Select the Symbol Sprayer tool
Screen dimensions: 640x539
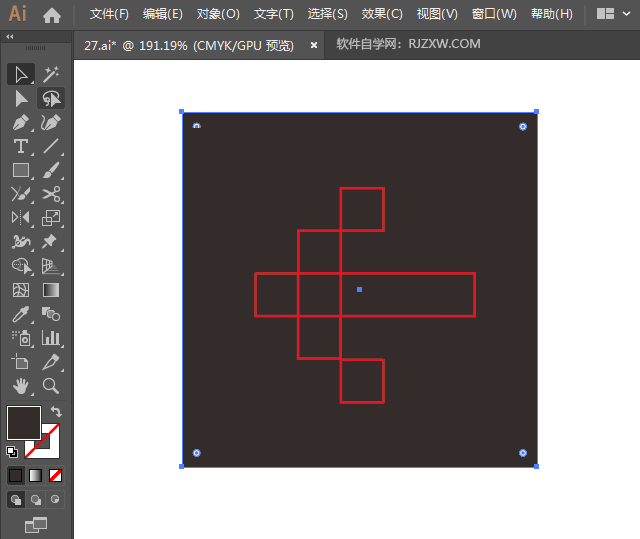(x=21, y=338)
